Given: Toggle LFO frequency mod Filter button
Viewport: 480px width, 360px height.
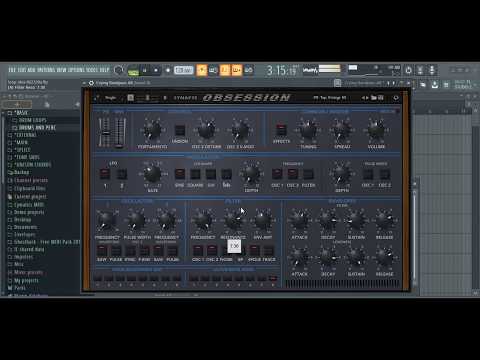Looking at the screenshot, I should click(x=308, y=174).
